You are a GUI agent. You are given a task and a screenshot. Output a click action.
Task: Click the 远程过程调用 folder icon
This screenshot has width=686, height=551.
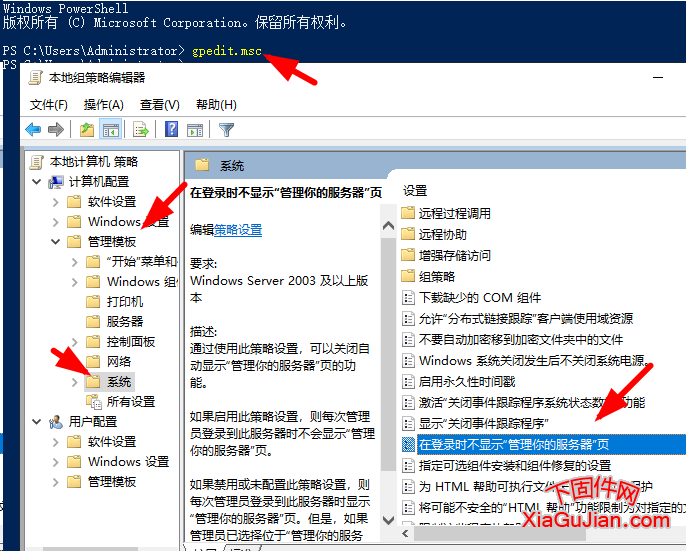[x=408, y=213]
